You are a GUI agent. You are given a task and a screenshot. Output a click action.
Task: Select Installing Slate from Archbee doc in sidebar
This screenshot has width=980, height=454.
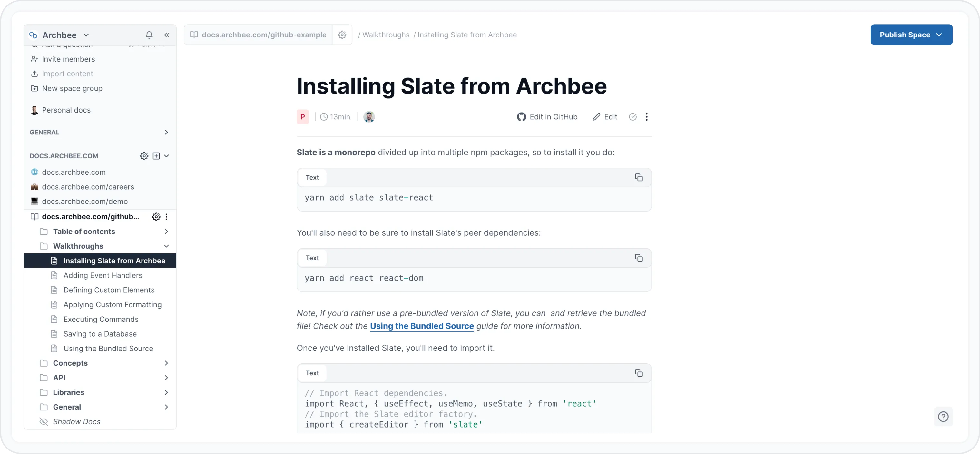(100, 261)
